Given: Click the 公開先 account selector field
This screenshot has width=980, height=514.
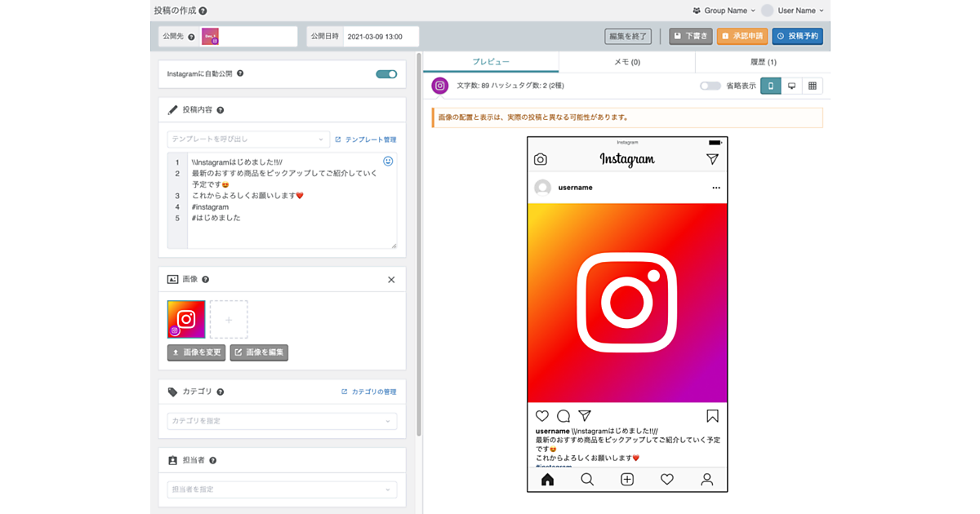Looking at the screenshot, I should tap(249, 37).
